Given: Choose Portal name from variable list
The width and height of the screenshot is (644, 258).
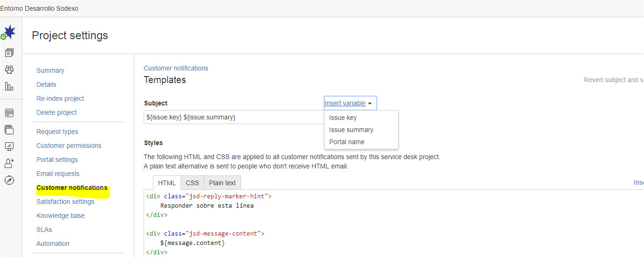Looking at the screenshot, I should pyautogui.click(x=346, y=142).
